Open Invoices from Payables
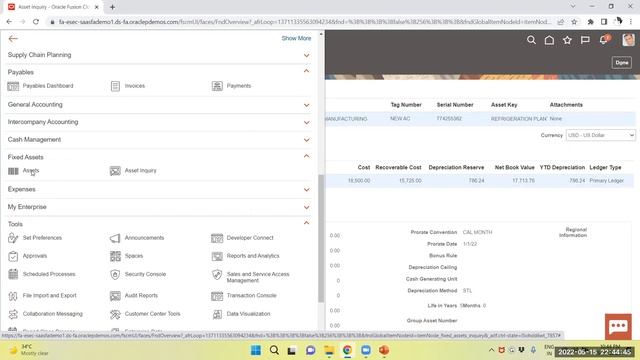This screenshot has height=360, width=640. coord(134,86)
